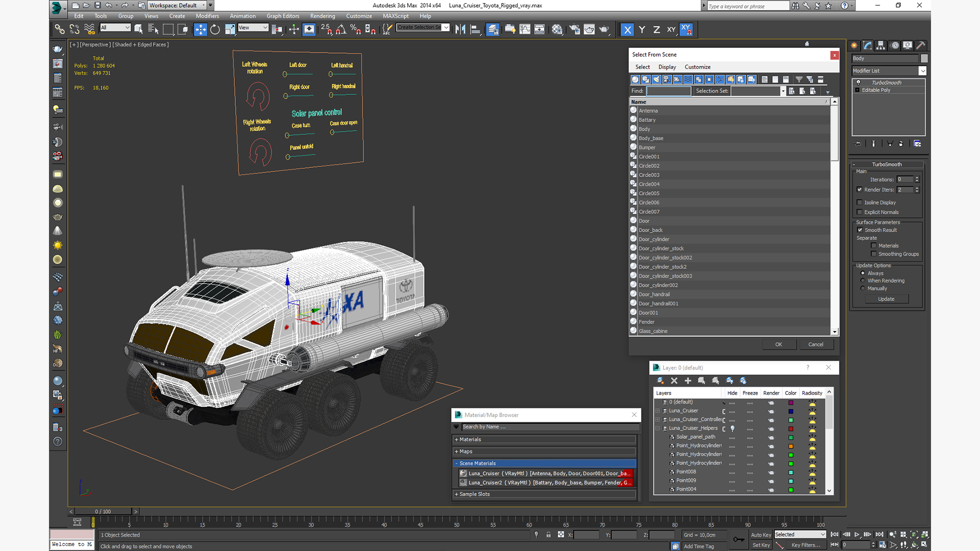This screenshot has width=980, height=551.
Task: Click the Set Key button
Action: 761,545
